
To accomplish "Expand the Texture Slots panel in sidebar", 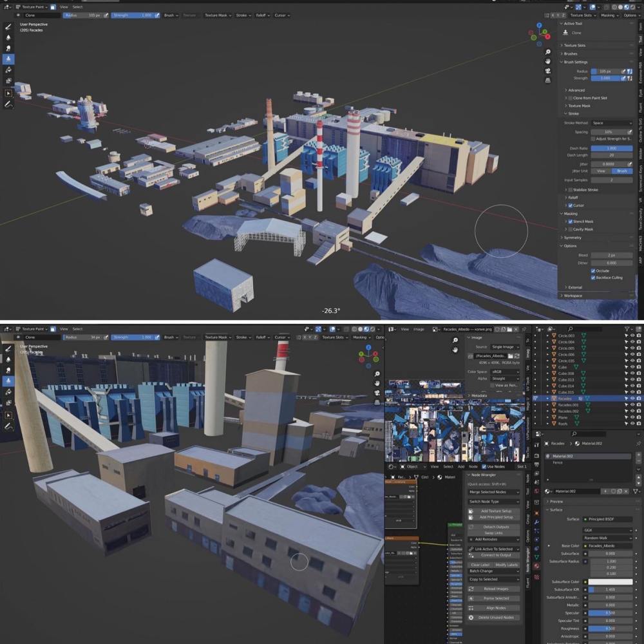I will pyautogui.click(x=574, y=45).
